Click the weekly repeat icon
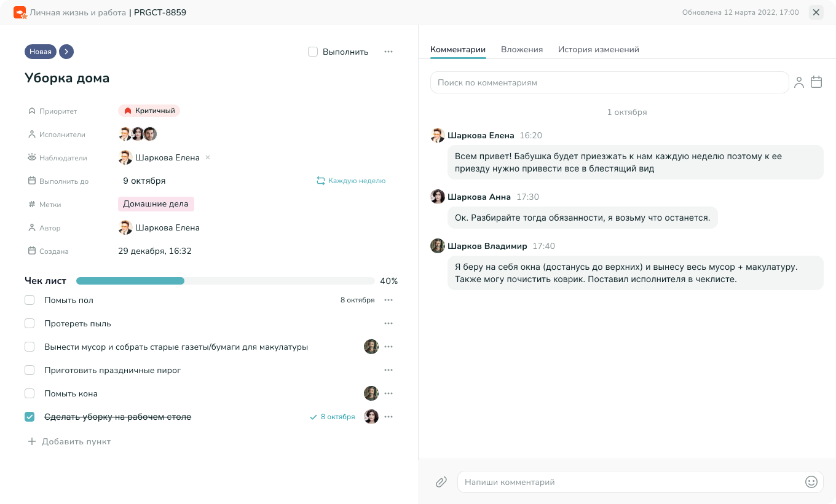The image size is (836, 504). (x=320, y=181)
